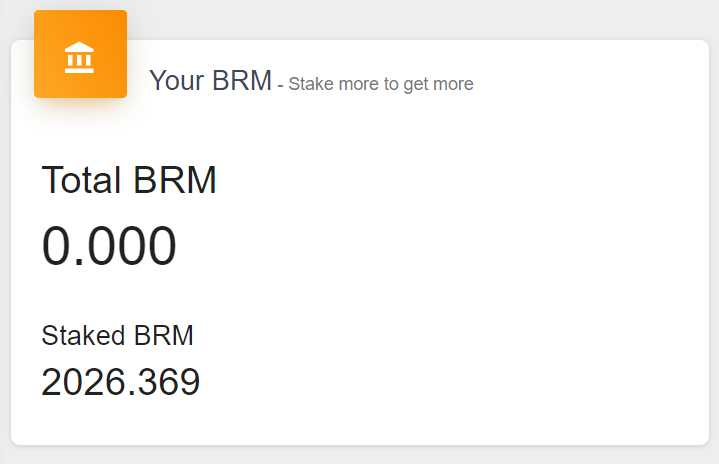Click the word BRM in Staked BRM
The width and height of the screenshot is (719, 464).
[164, 335]
